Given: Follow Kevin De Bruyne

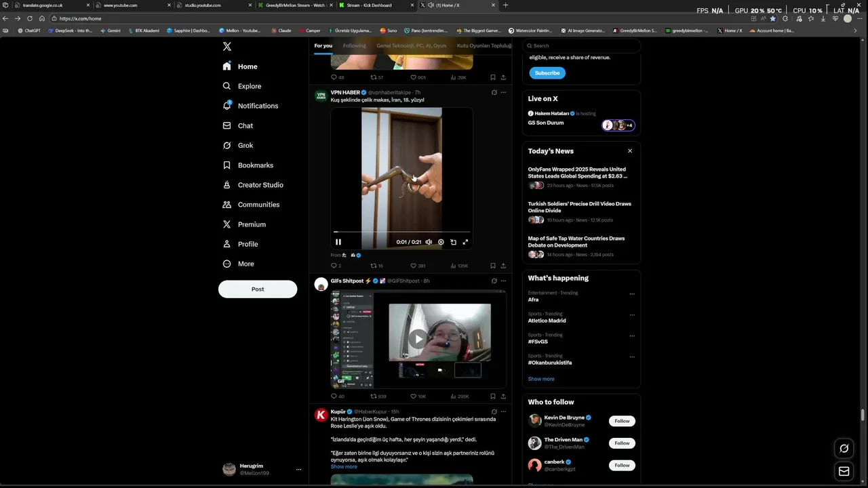Looking at the screenshot, I should [622, 421].
